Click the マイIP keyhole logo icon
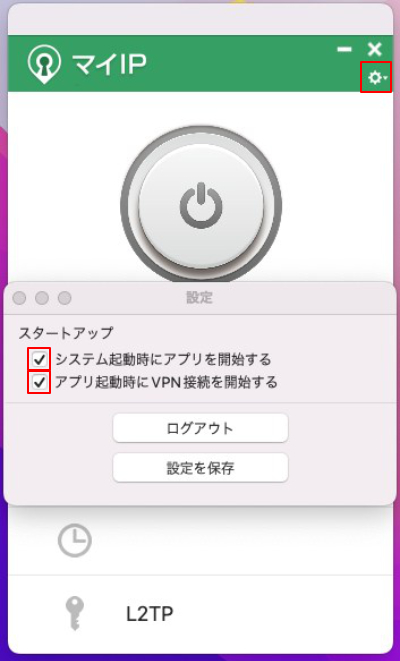The width and height of the screenshot is (400, 661). point(44,64)
